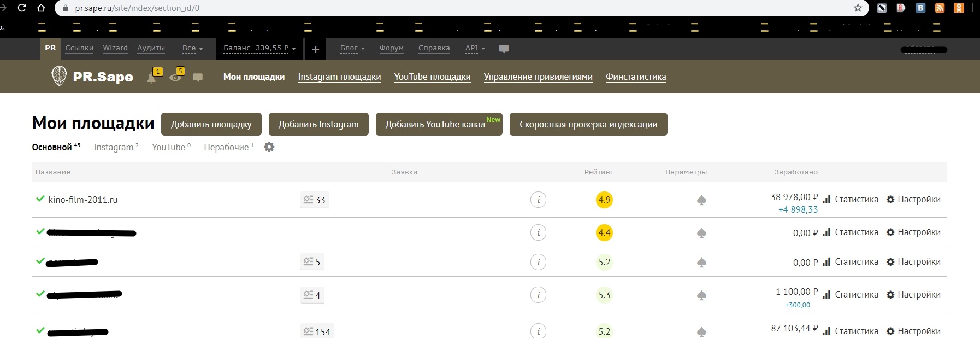Click the Добавить Instagram button
The image size is (980, 338).
[x=318, y=124]
